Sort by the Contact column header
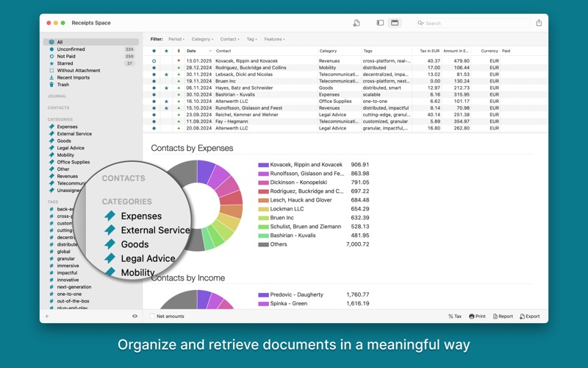The width and height of the screenshot is (588, 368). point(265,51)
